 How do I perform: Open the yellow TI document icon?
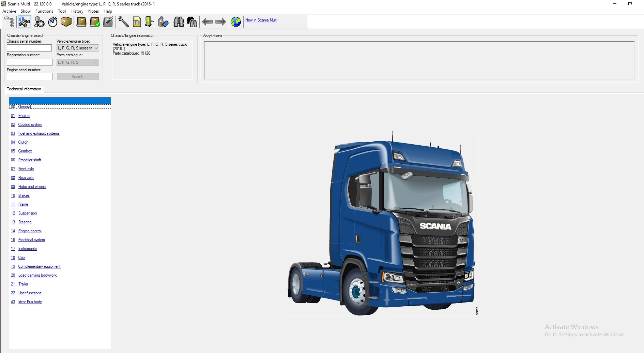[137, 22]
